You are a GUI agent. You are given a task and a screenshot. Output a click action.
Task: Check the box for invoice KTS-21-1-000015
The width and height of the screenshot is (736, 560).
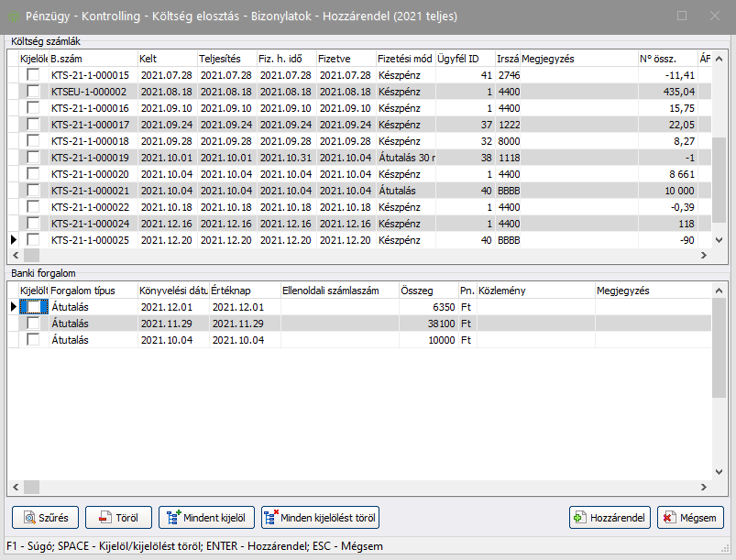[34, 75]
